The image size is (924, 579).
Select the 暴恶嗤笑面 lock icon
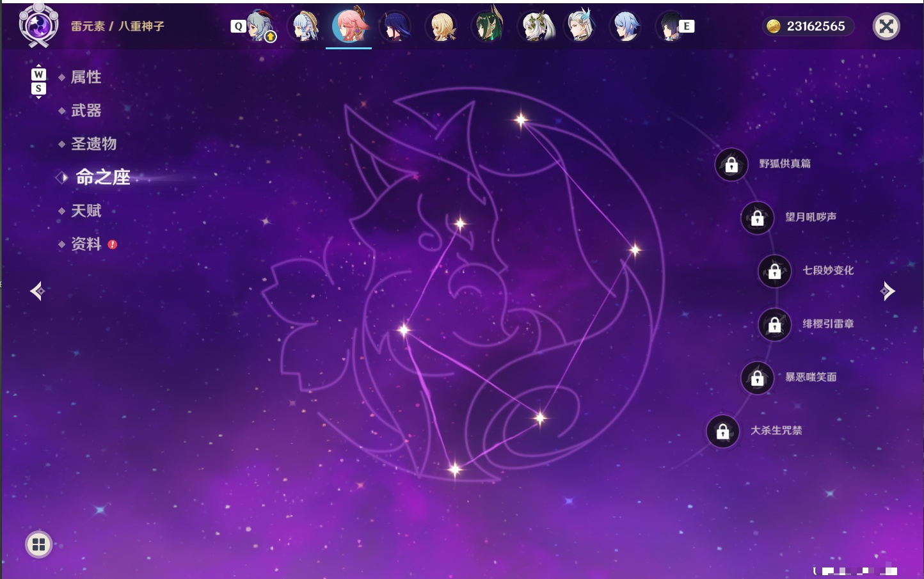pyautogui.click(x=758, y=378)
